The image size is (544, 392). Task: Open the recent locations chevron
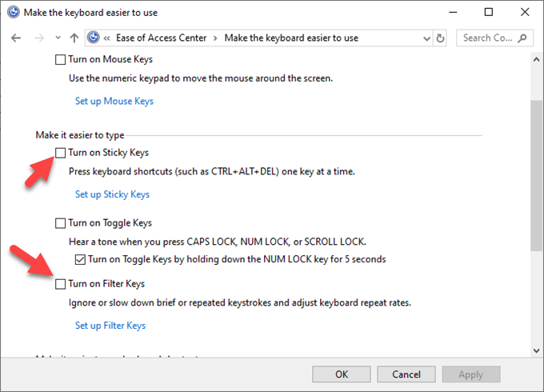tap(57, 38)
